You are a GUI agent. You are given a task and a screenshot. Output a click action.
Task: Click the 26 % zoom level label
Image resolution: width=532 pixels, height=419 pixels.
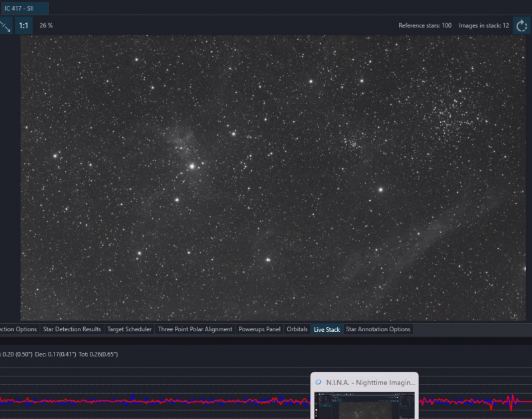coord(46,25)
